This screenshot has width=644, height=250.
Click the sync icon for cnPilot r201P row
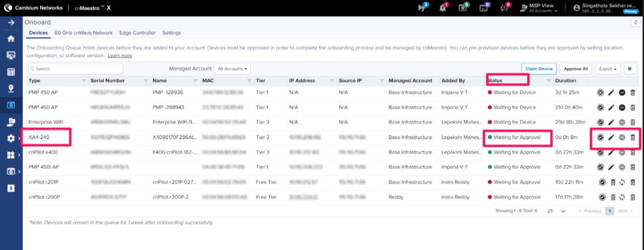tap(622, 182)
